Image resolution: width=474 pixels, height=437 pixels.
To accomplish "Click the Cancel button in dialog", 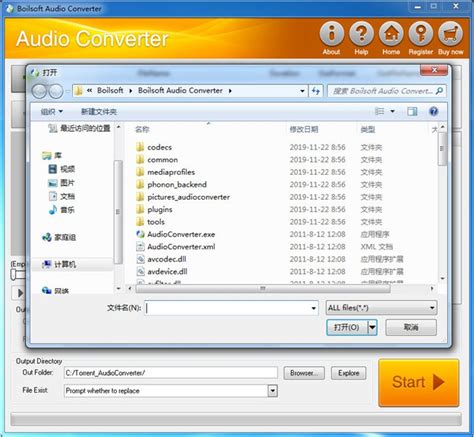I will point(411,327).
